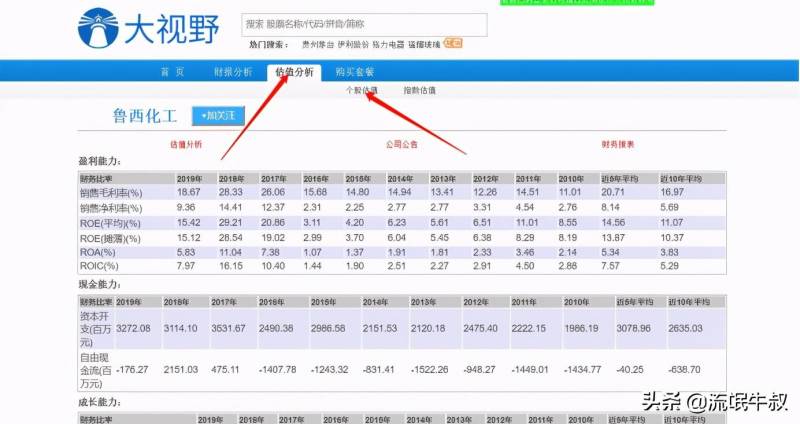Focus the stock name/code search box
The image size is (800, 424).
tap(364, 24)
